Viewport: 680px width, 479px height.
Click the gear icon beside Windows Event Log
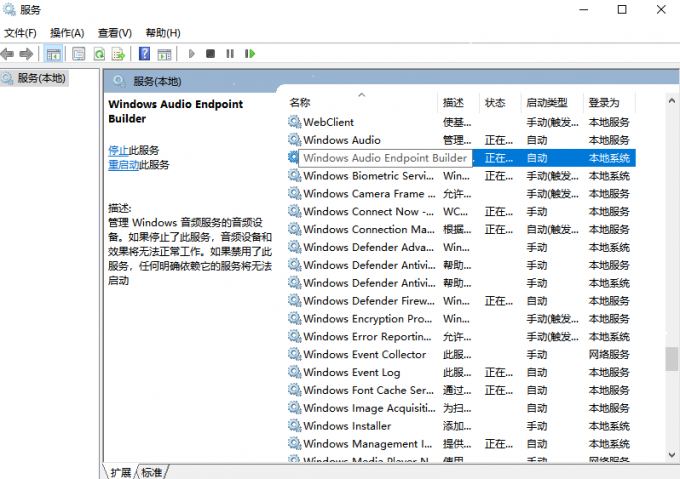point(294,372)
